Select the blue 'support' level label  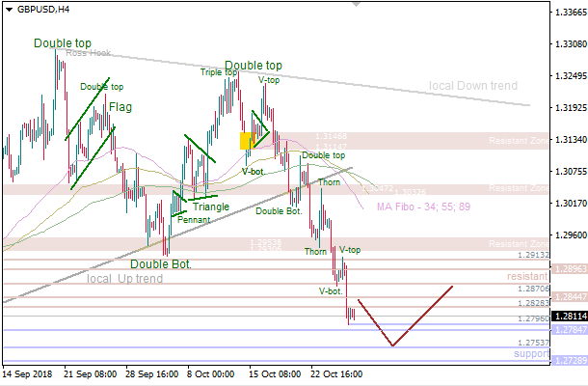(531, 354)
